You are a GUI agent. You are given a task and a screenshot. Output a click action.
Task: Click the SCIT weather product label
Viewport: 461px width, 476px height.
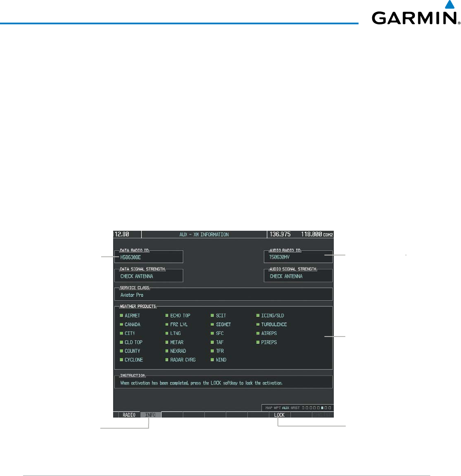[x=221, y=316]
